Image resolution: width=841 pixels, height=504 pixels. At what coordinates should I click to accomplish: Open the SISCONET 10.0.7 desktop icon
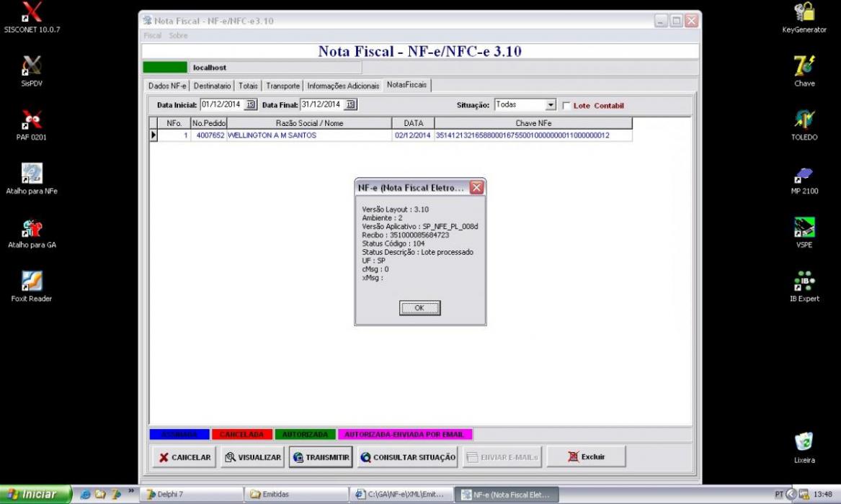pos(32,18)
